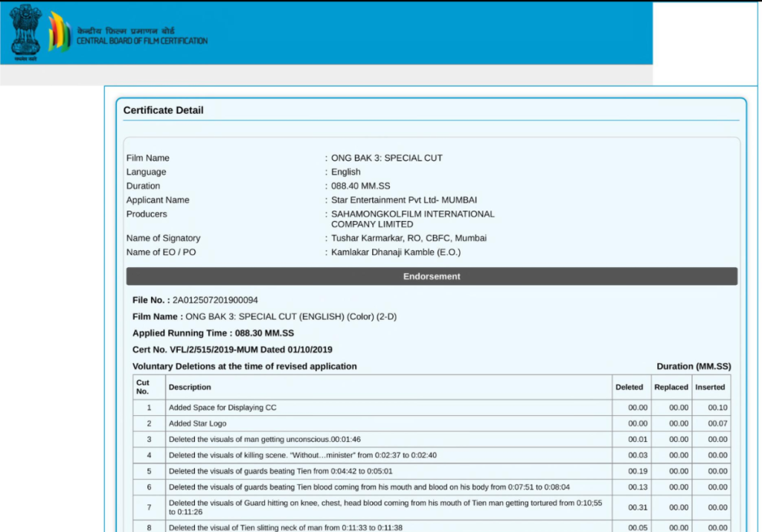This screenshot has width=762, height=532.
Task: Click the Cut No. column header
Action: coord(149,387)
